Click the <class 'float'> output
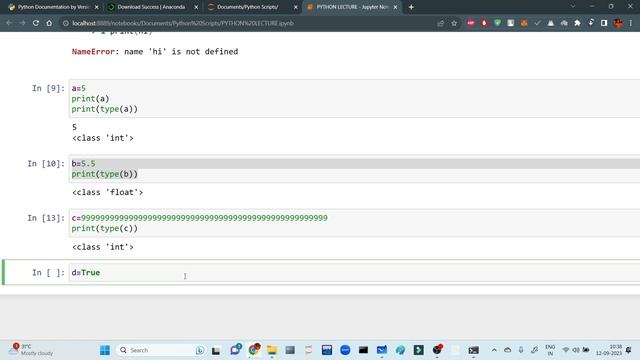640x360 pixels. click(107, 192)
